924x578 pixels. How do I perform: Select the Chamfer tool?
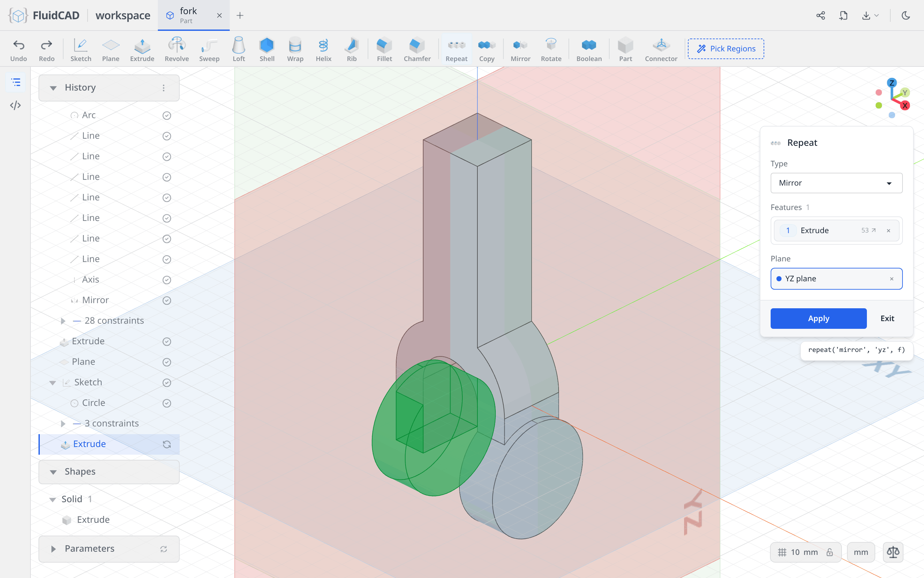coord(417,49)
